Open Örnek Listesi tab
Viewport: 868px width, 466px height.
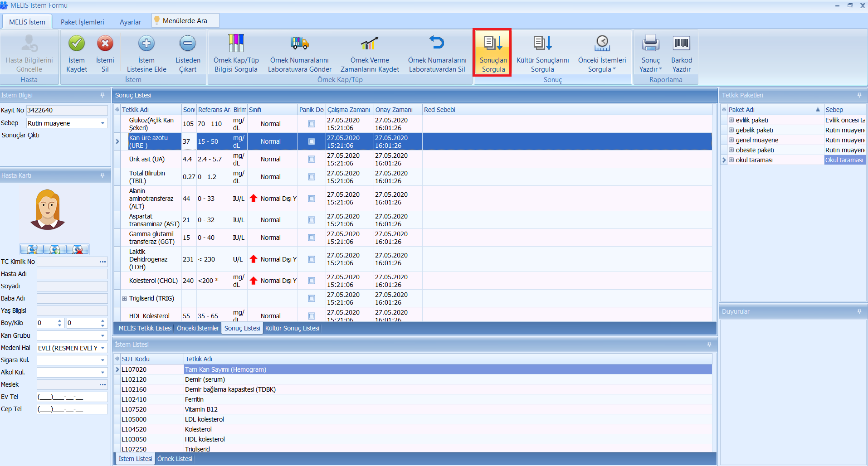tap(175, 459)
